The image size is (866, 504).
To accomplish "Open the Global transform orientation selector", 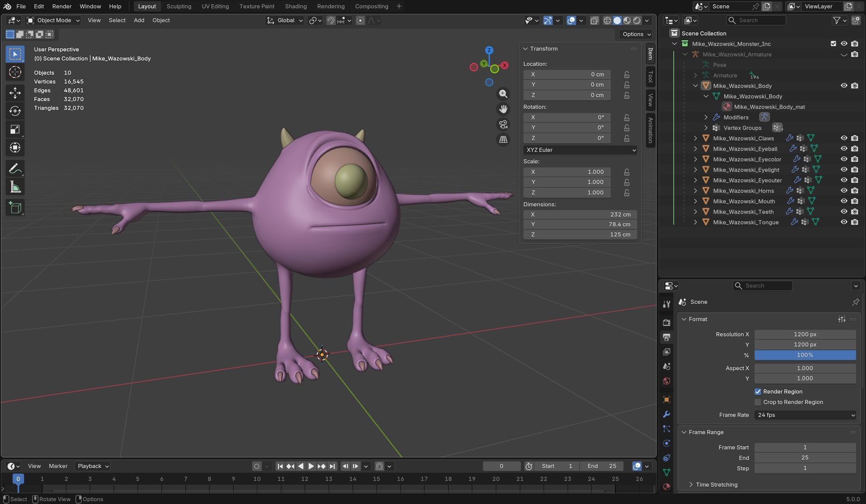I will click(x=285, y=21).
